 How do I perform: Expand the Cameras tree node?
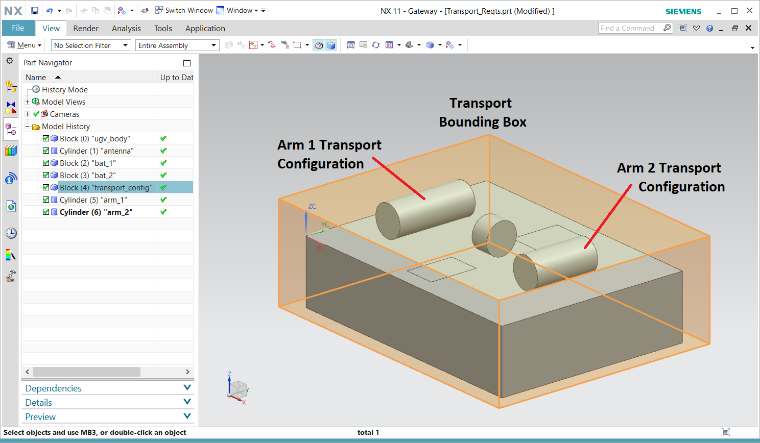tap(27, 114)
